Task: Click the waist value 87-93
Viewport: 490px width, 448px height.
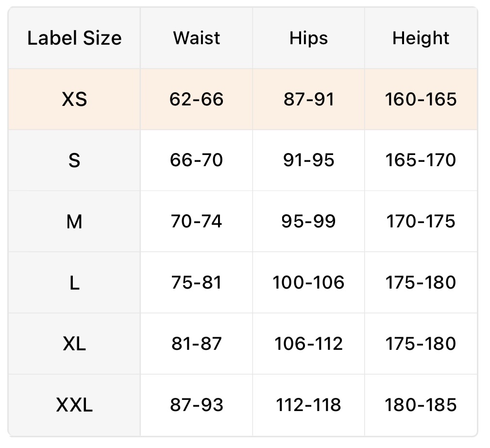Action: tap(197, 405)
